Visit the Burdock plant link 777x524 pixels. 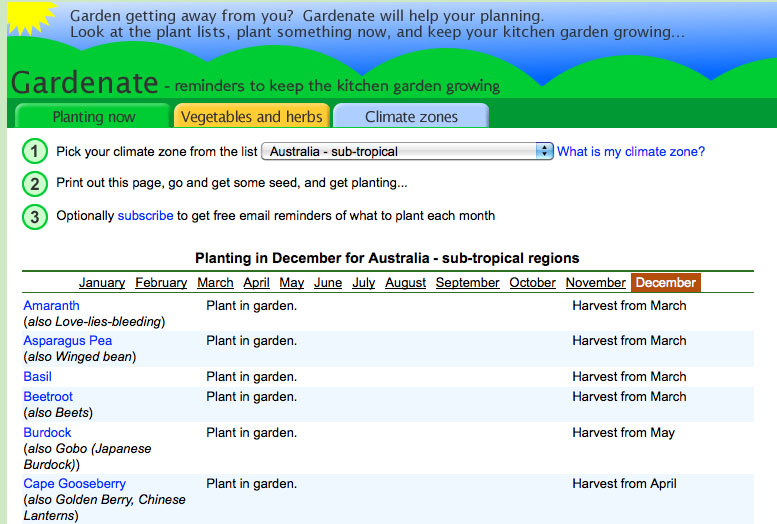pyautogui.click(x=47, y=433)
